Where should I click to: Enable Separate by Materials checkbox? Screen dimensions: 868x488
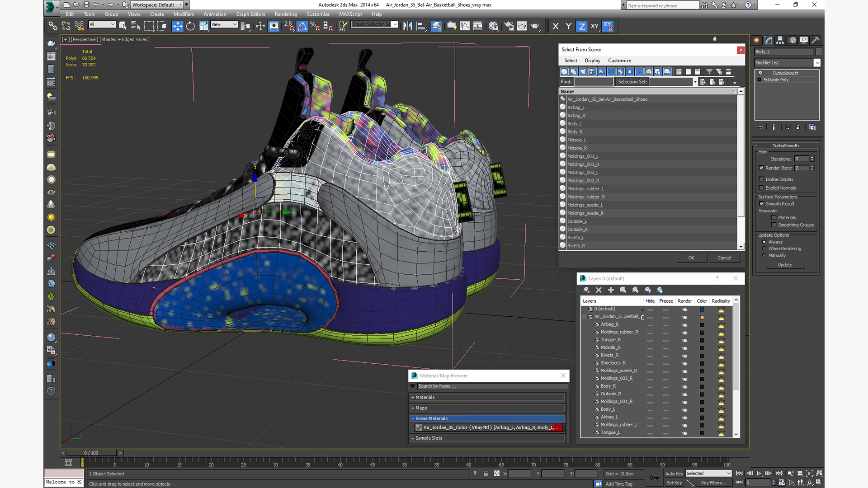(x=774, y=218)
